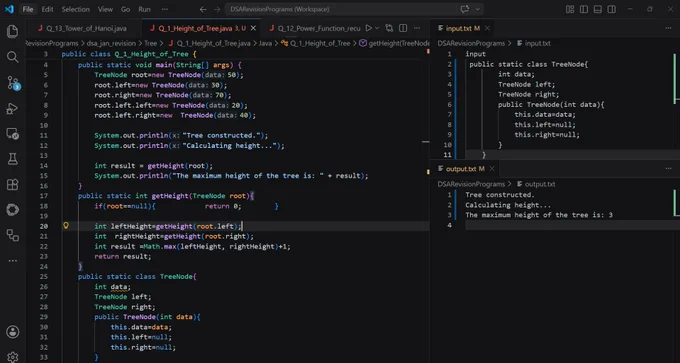Open the Remote Explorer view
This screenshot has width=680, height=363.
pos(13,134)
